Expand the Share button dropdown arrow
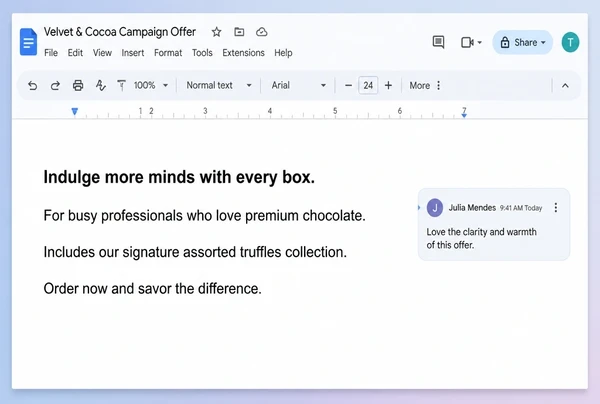The image size is (600, 404). pos(543,42)
